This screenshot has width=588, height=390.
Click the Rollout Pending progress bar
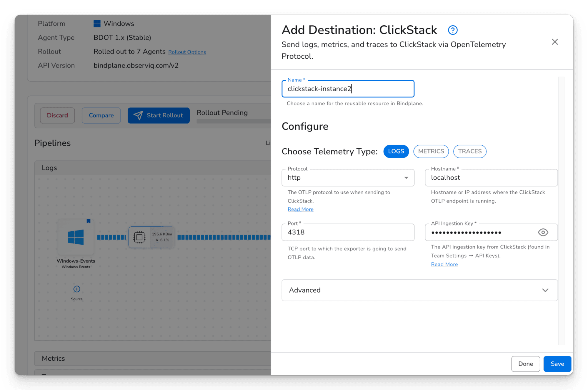coord(234,121)
